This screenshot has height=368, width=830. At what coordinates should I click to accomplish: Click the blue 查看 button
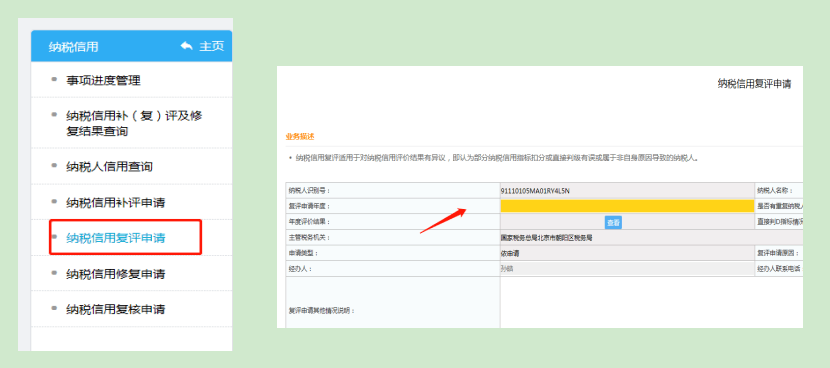click(614, 223)
